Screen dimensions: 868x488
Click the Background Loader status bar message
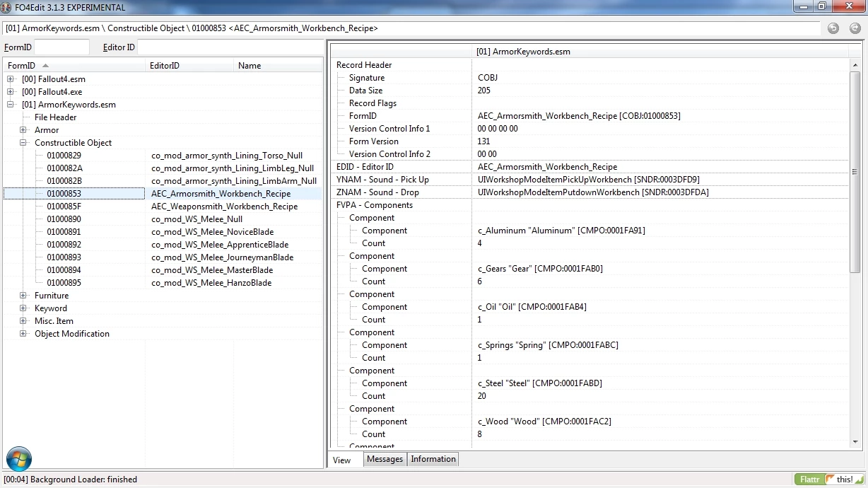pos(71,480)
